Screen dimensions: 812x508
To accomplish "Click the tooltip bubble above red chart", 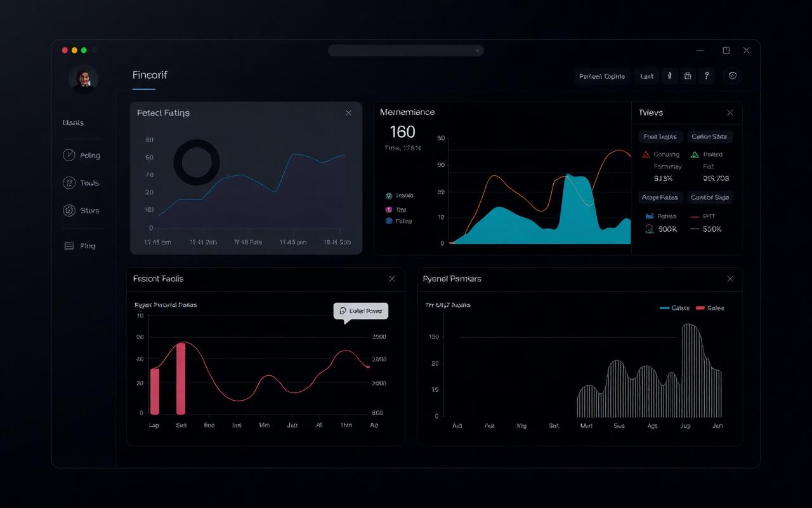I will click(360, 311).
